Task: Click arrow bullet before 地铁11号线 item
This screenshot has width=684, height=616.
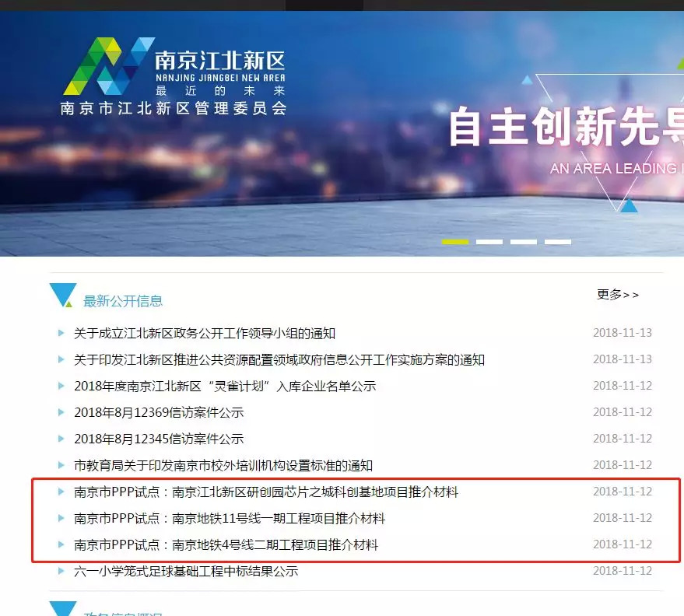Action: coord(61,518)
